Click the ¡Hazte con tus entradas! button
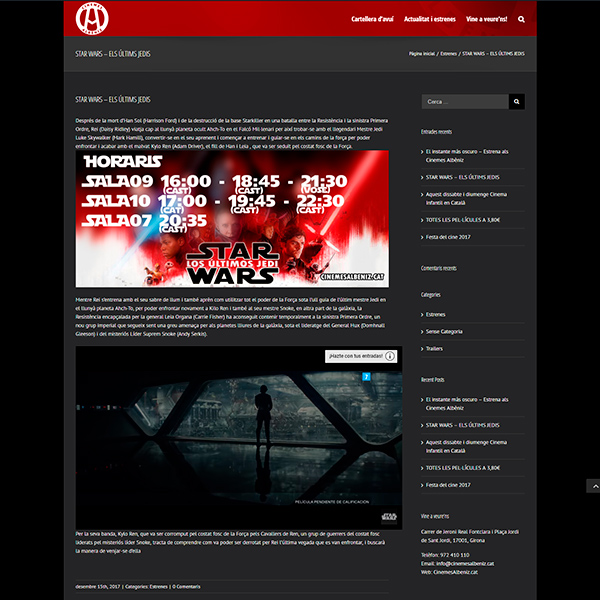The width and height of the screenshot is (600, 600). tap(361, 356)
